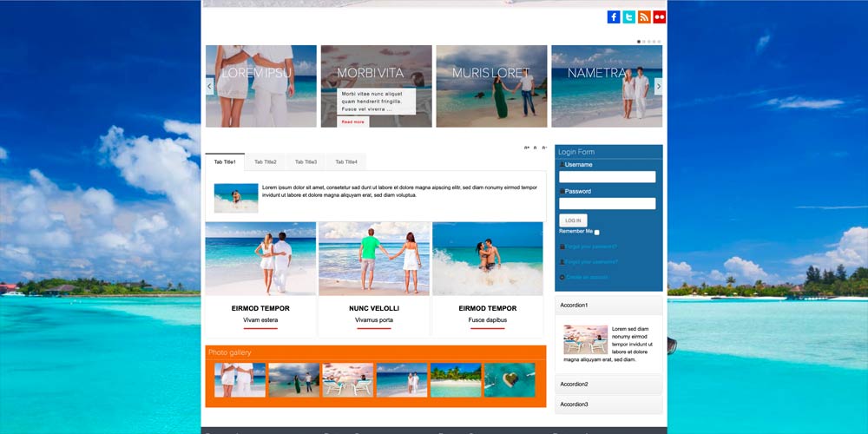Image resolution: width=868 pixels, height=434 pixels.
Task: Expand the Accordion3 section
Action: (x=608, y=404)
